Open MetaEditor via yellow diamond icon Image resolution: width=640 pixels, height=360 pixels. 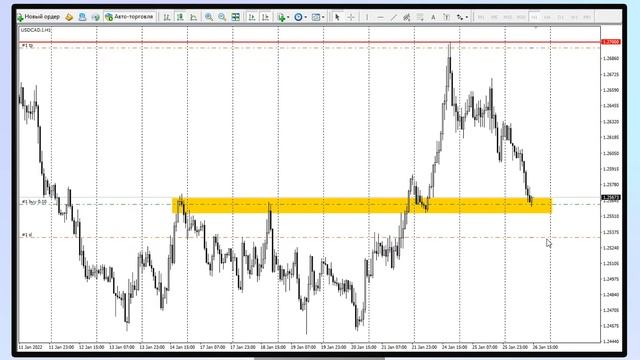click(69, 17)
